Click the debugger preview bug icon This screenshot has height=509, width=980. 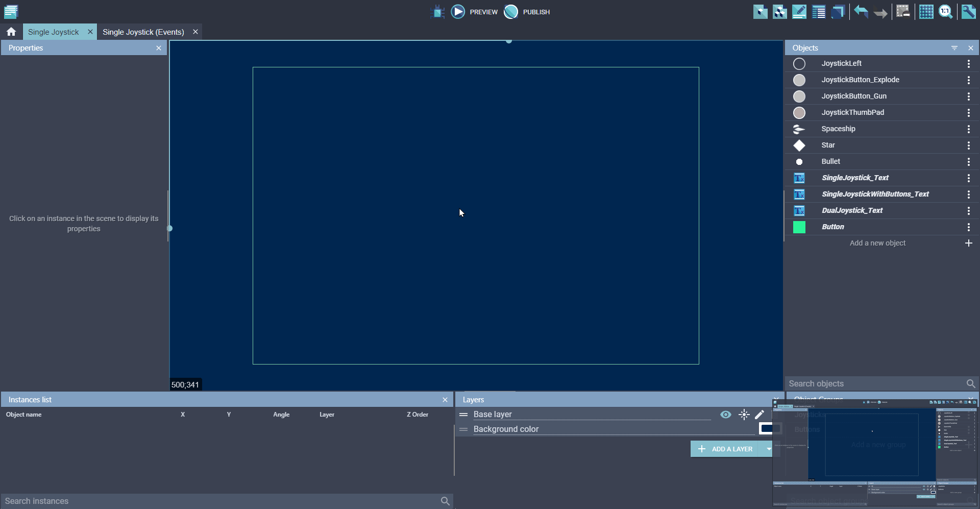[438, 12]
